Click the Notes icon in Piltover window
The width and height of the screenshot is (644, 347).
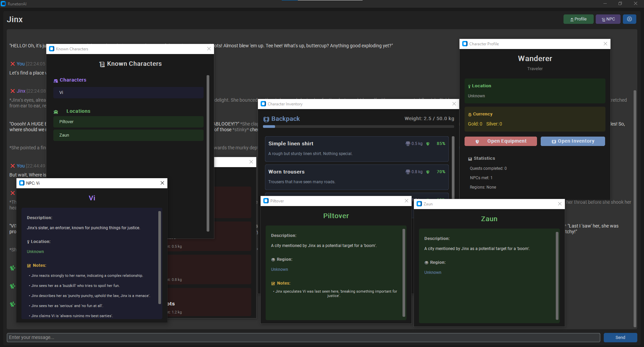pyautogui.click(x=273, y=284)
